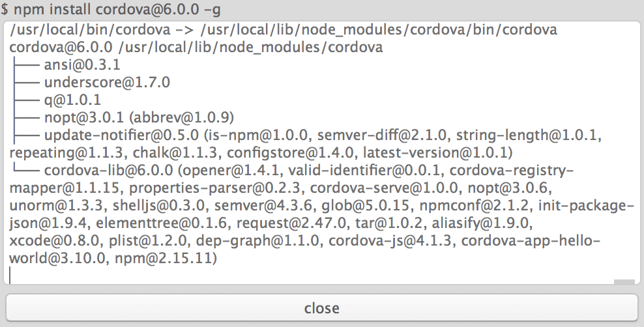Click the scroll handle at output corner
The image size is (644, 327).
(624, 281)
